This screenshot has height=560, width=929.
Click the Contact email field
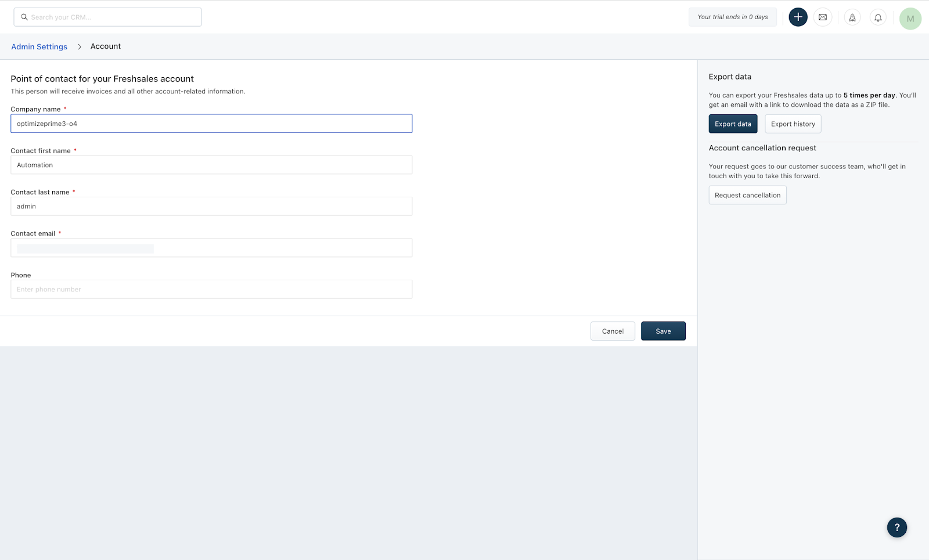click(x=211, y=248)
